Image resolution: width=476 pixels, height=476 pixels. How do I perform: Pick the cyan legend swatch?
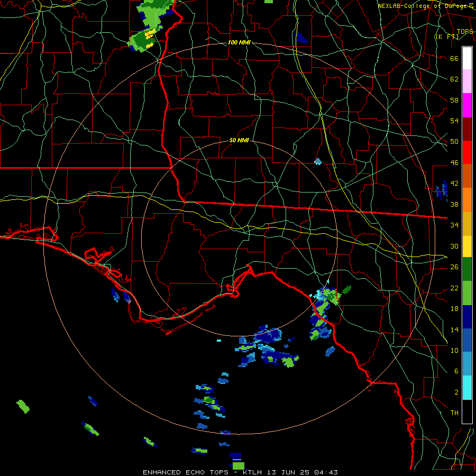pyautogui.click(x=467, y=388)
